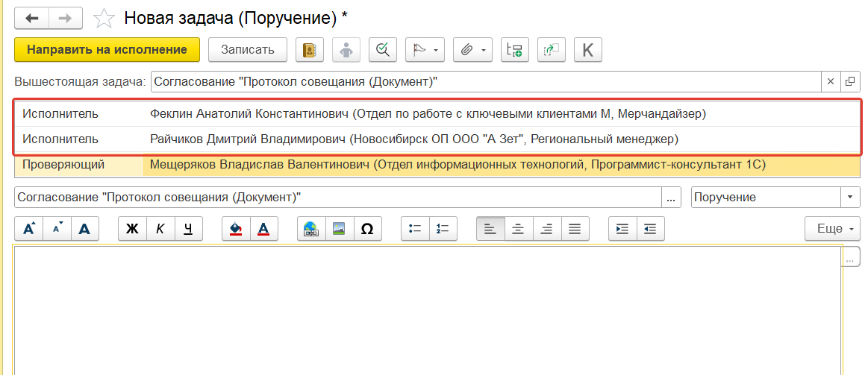Click Направить на исполнение button
Image resolution: width=868 pixels, height=375 pixels.
point(107,50)
